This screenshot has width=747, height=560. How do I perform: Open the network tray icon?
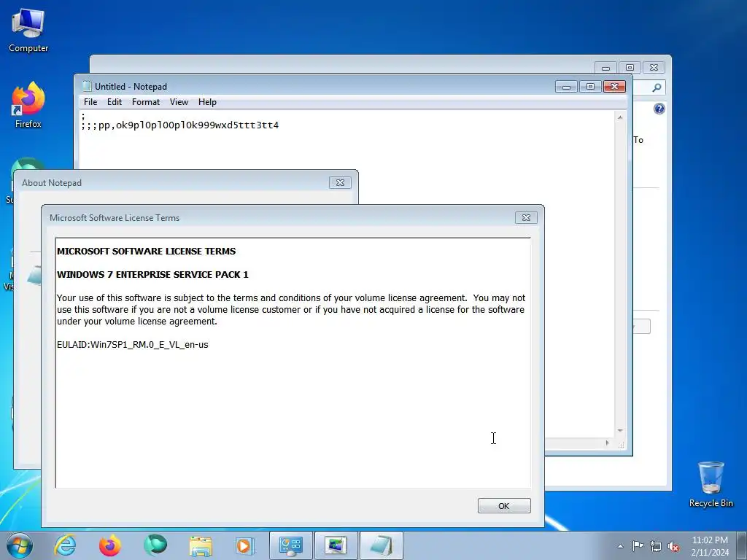click(x=656, y=546)
